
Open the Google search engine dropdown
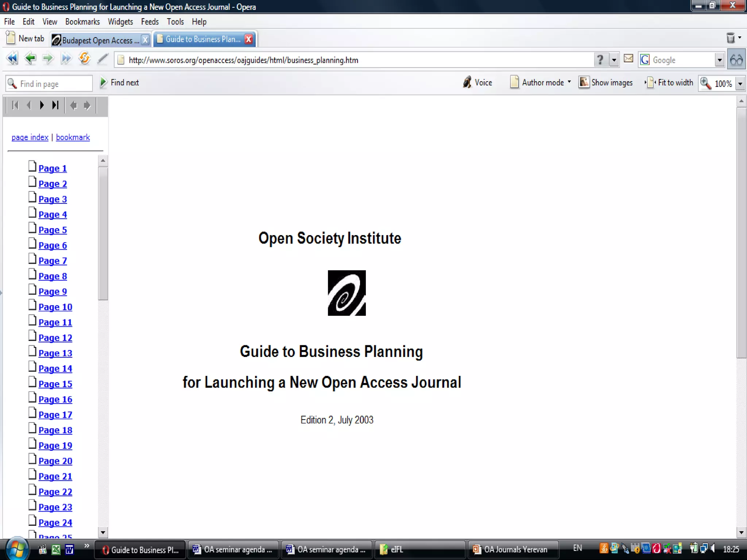pyautogui.click(x=719, y=60)
